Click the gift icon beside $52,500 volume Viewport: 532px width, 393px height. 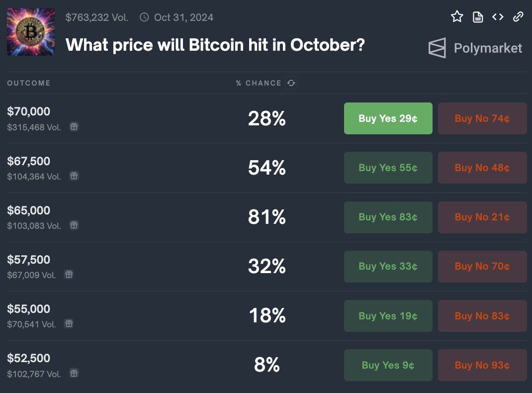(x=74, y=373)
